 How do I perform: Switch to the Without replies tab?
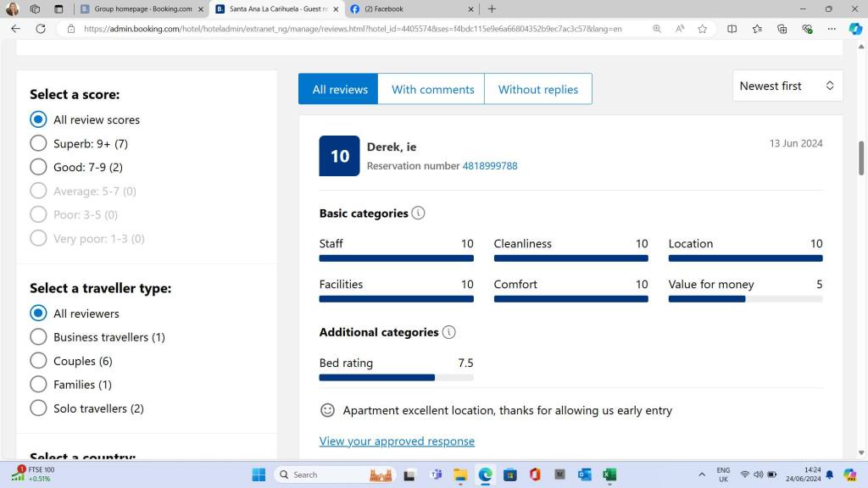tap(537, 89)
